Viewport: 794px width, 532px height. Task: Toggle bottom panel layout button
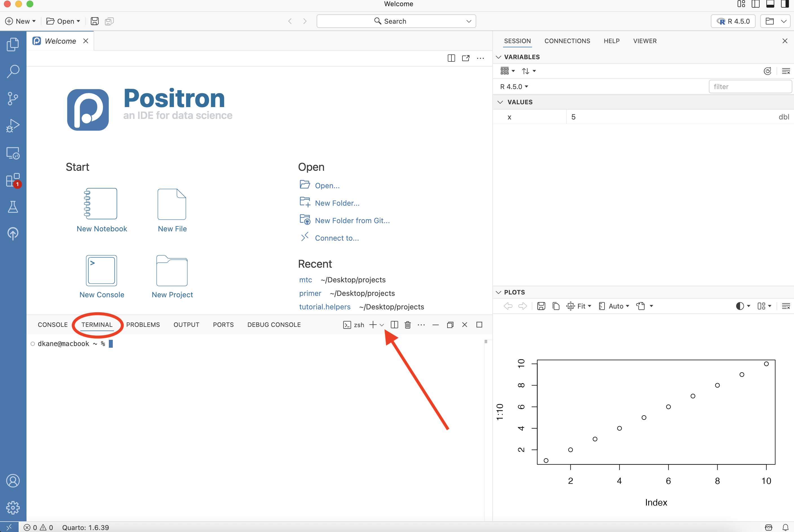(770, 4)
